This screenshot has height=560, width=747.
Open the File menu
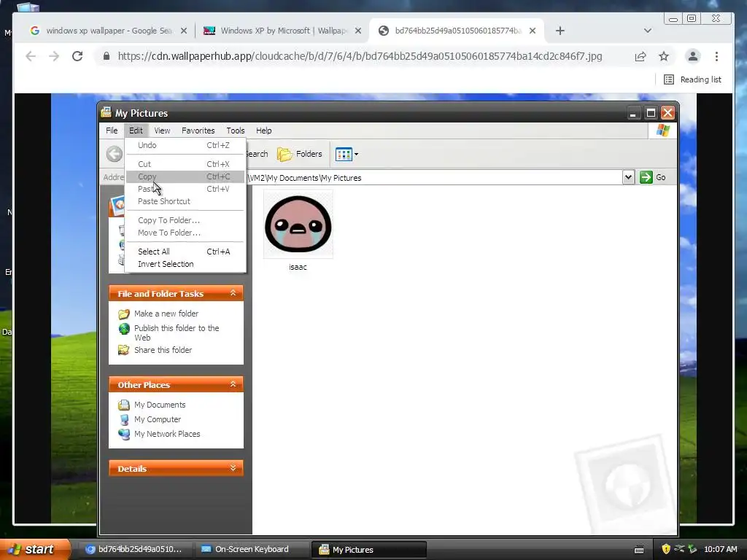coord(112,131)
